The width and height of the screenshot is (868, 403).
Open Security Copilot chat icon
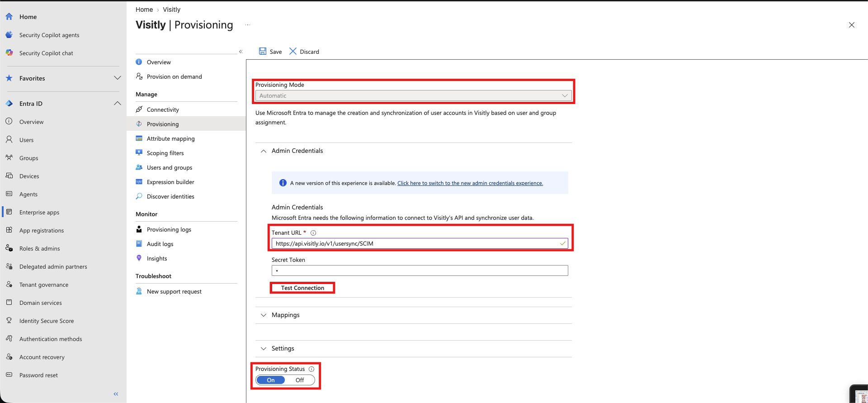[9, 53]
